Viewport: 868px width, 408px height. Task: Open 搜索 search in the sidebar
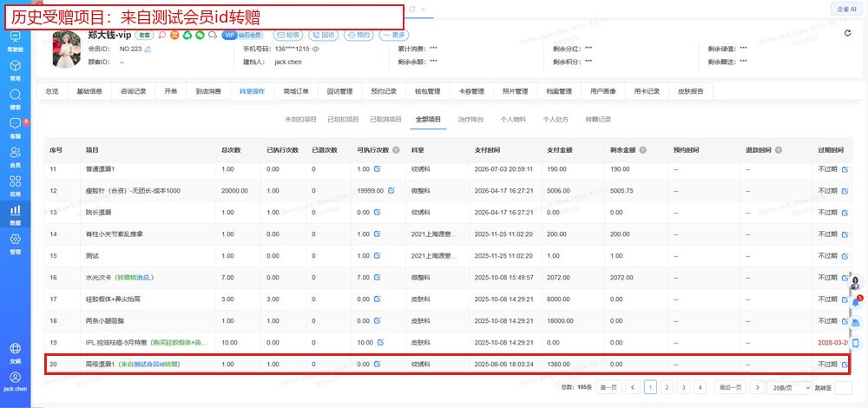click(x=16, y=99)
